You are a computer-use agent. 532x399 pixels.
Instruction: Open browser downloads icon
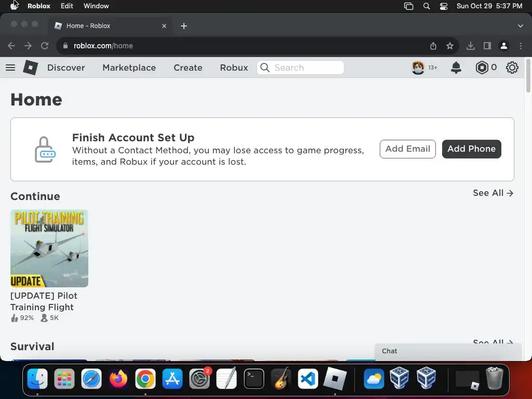471,46
